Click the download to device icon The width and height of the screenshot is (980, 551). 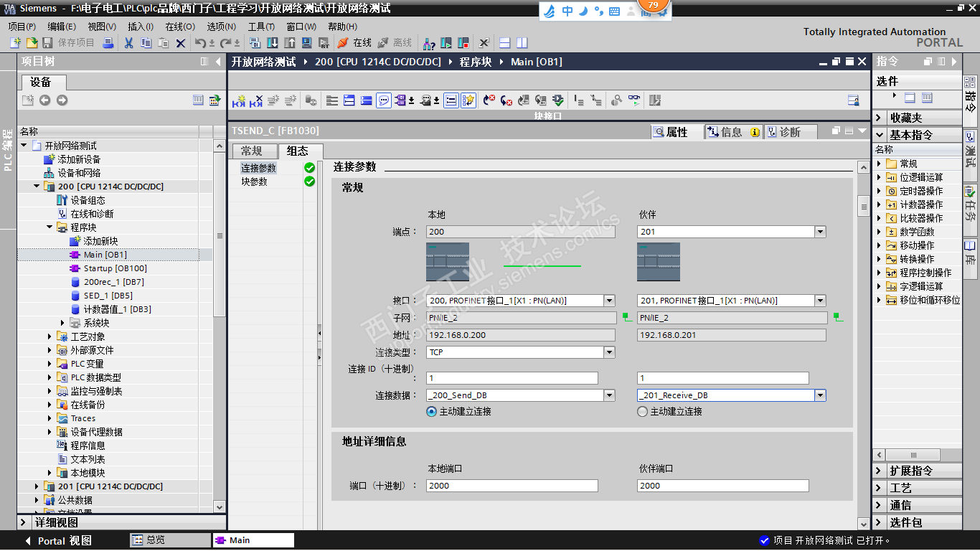pyautogui.click(x=273, y=43)
